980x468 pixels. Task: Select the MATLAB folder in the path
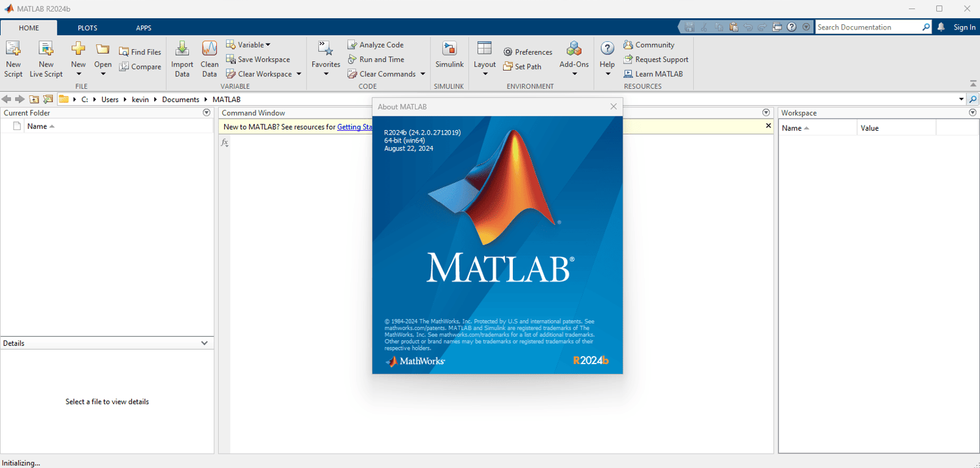coord(227,99)
